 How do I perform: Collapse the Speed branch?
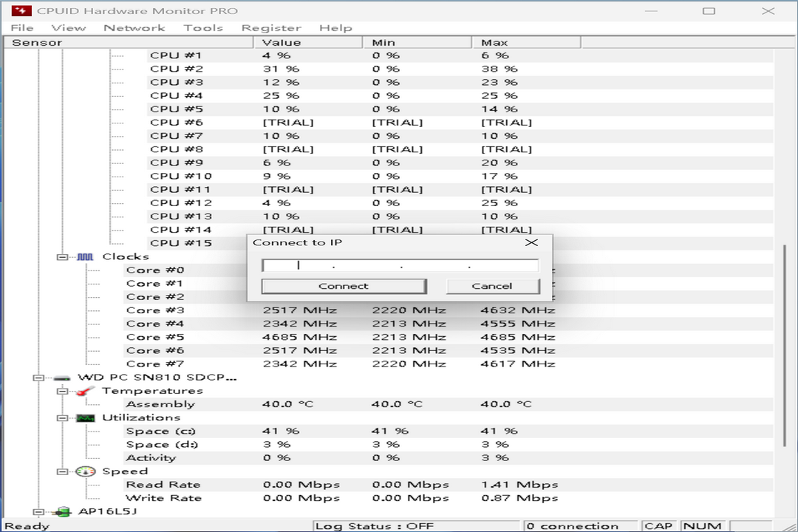click(64, 471)
